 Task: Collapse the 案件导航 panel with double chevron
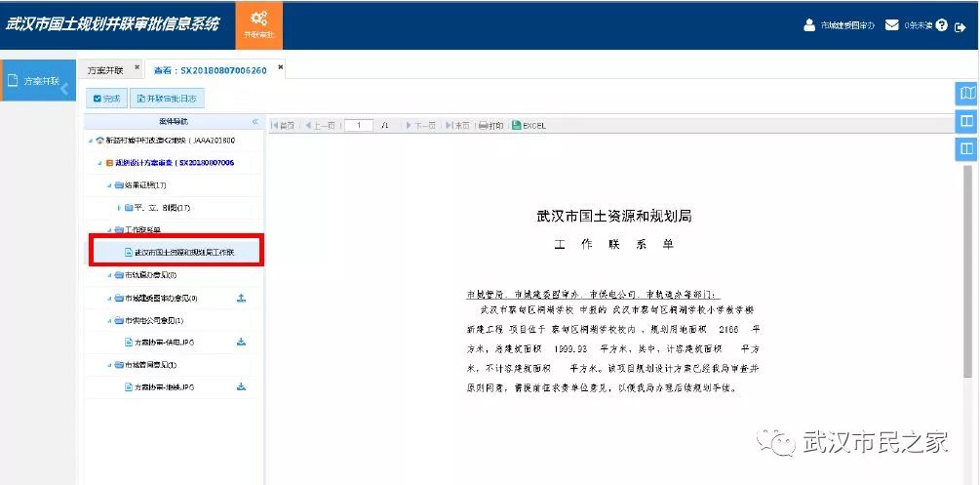(x=255, y=121)
